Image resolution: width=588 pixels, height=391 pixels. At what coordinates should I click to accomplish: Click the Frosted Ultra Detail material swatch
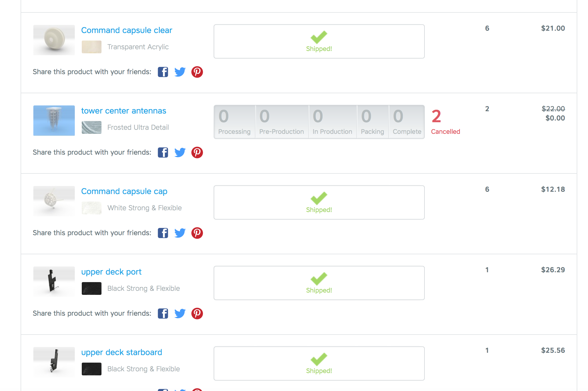[x=92, y=127]
